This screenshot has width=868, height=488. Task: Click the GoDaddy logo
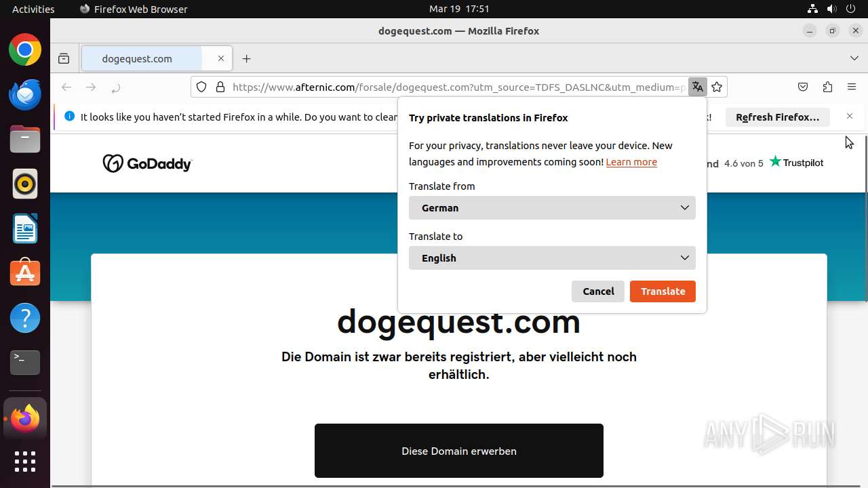pyautogui.click(x=147, y=163)
